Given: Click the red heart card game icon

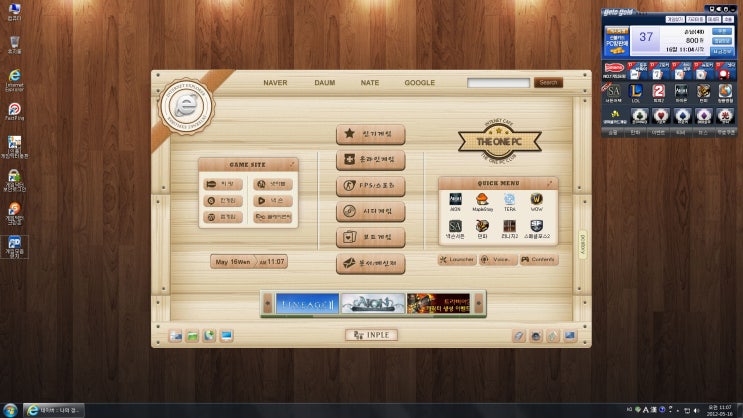Looking at the screenshot, I should coord(661,116).
